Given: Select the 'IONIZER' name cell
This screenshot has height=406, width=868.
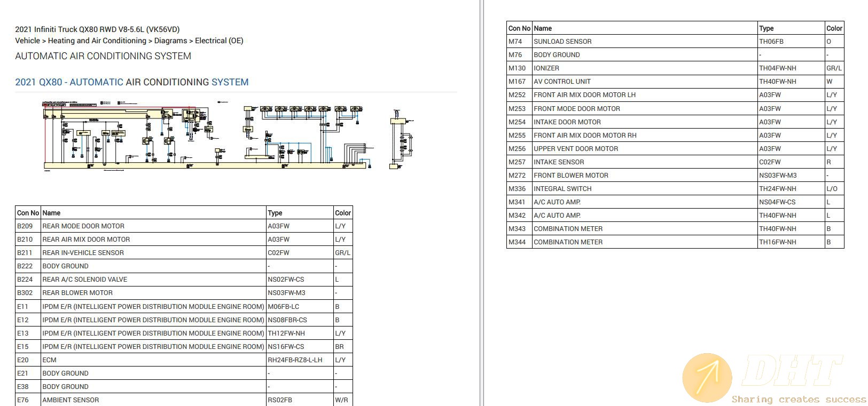Looking at the screenshot, I should click(645, 68).
